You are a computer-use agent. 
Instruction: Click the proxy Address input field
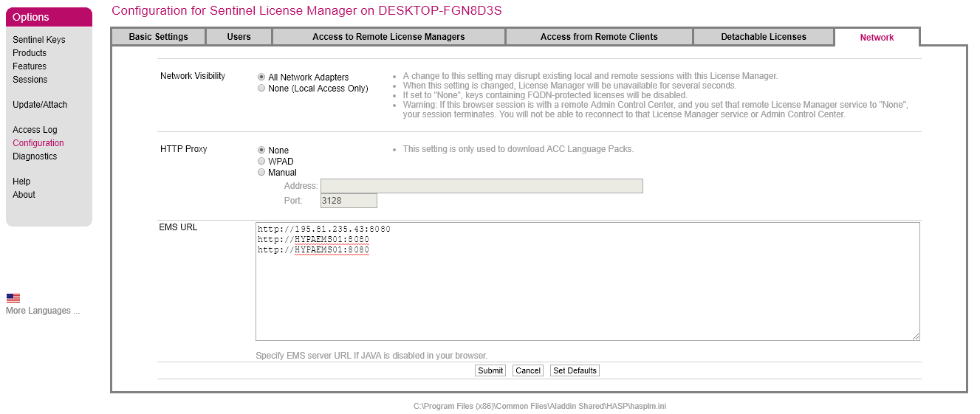tap(482, 186)
